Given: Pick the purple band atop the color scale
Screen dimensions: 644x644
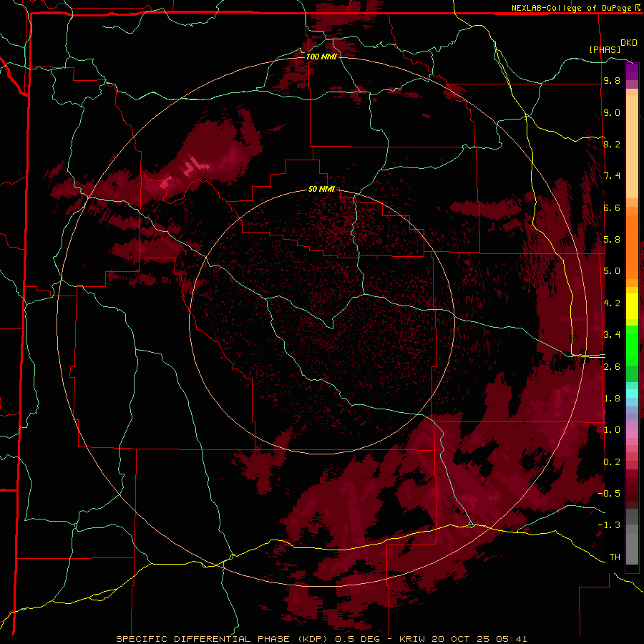Looking at the screenshot, I should click(632, 72).
